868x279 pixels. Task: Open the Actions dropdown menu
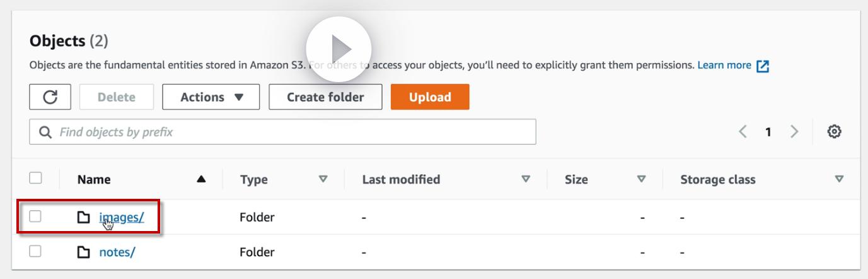tap(211, 97)
